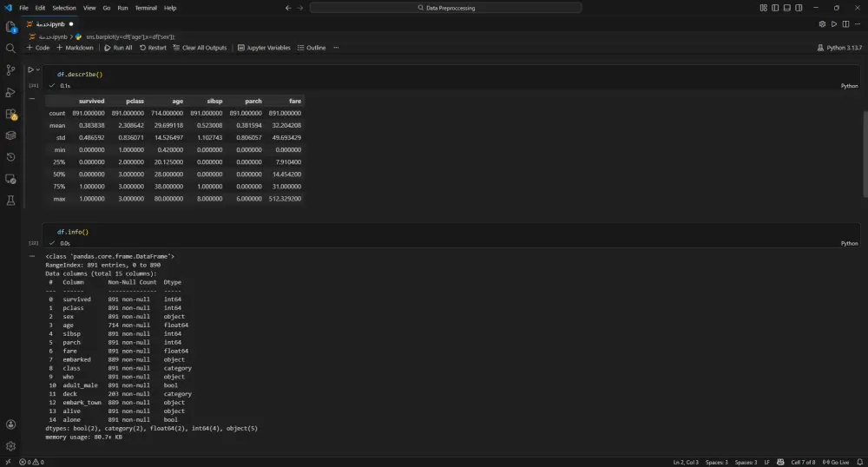
Task: Click the 'mean' row label in the describe table
Action: tap(57, 126)
